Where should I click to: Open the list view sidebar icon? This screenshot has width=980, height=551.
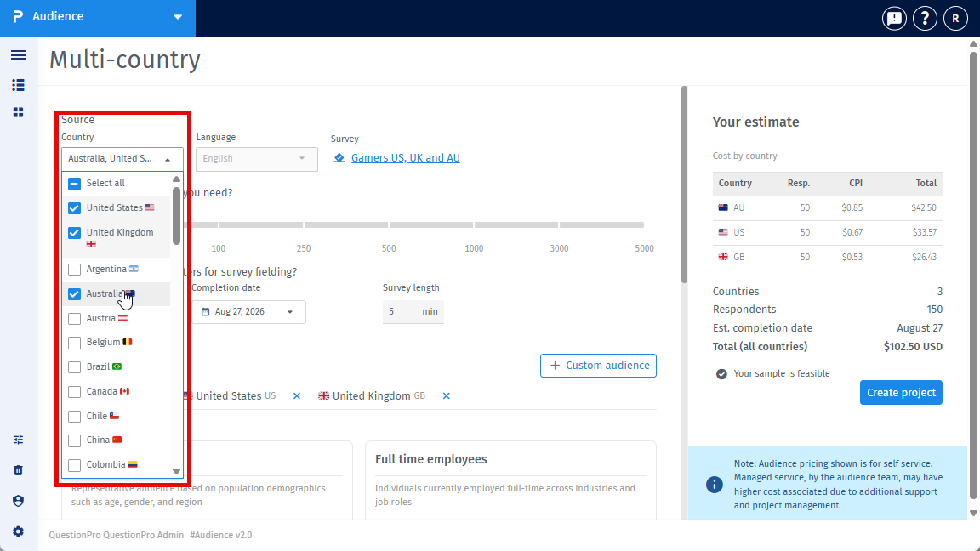18,85
